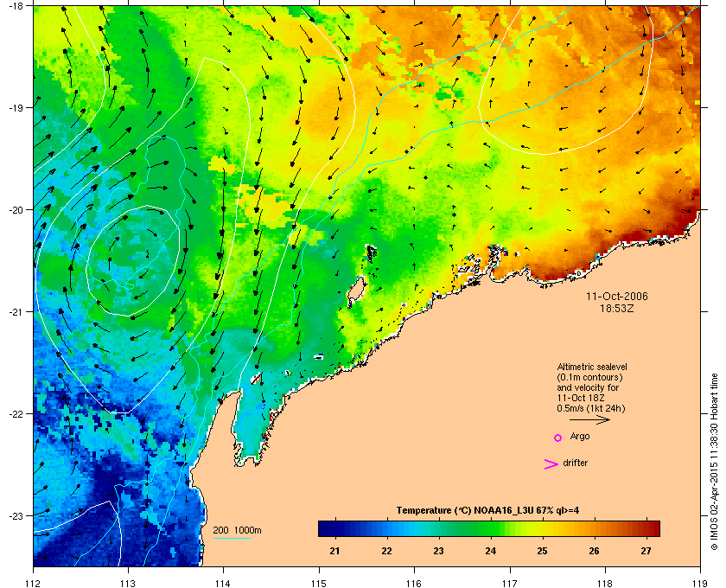Screen dimensions: 726x588
Task: Click the time label 18:53Z
Action: [x=617, y=308]
